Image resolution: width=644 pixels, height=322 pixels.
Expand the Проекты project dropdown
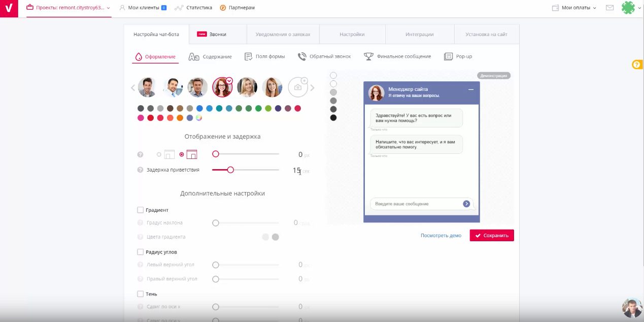69,8
